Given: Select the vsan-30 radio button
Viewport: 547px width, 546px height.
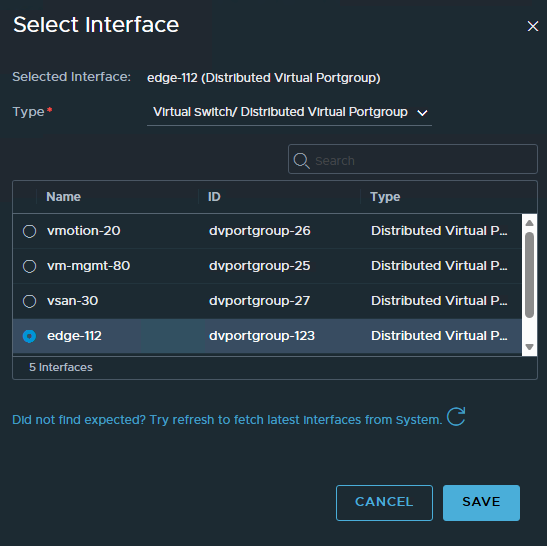Looking at the screenshot, I should pos(29,301).
